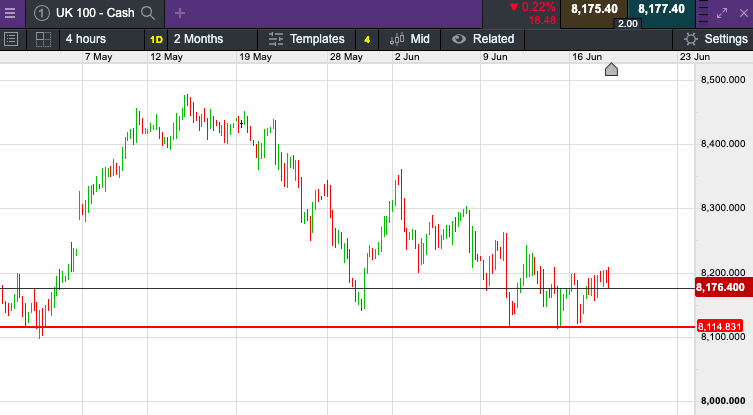Expand chart to full screen
753x415 pixels.
722,13
